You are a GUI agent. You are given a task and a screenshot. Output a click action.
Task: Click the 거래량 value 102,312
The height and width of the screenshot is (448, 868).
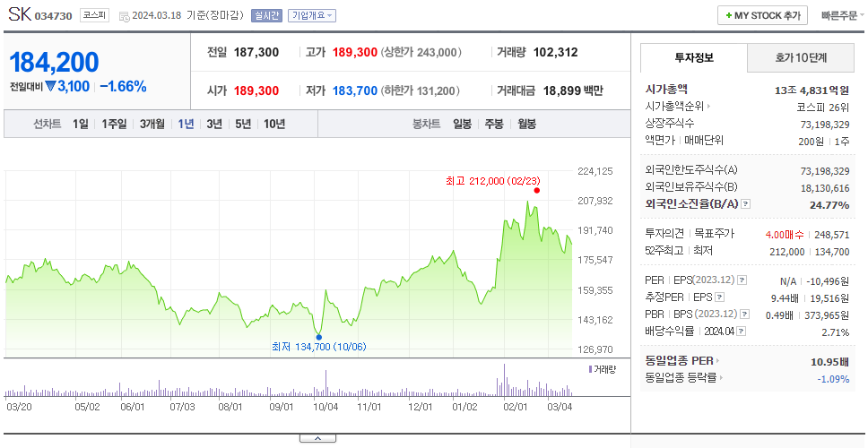(556, 53)
